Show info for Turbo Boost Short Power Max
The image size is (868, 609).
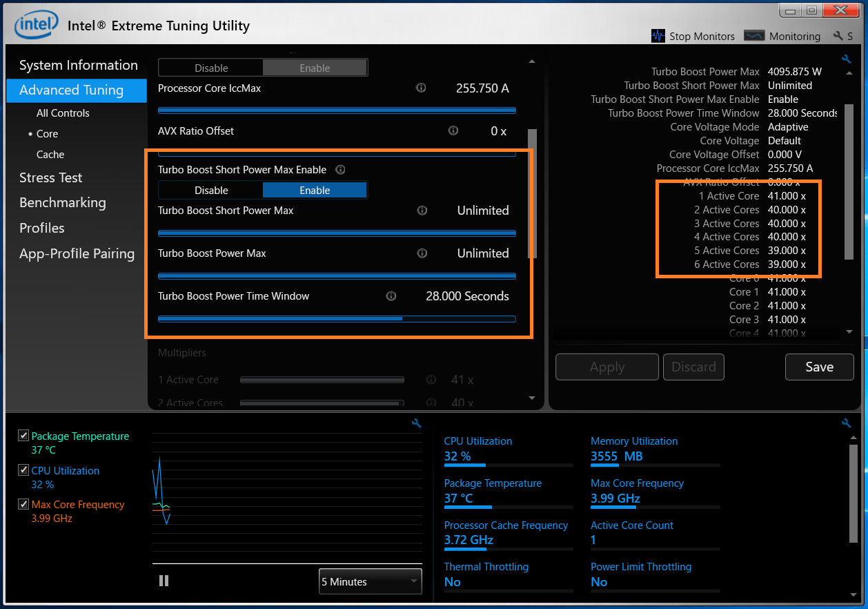tap(422, 211)
